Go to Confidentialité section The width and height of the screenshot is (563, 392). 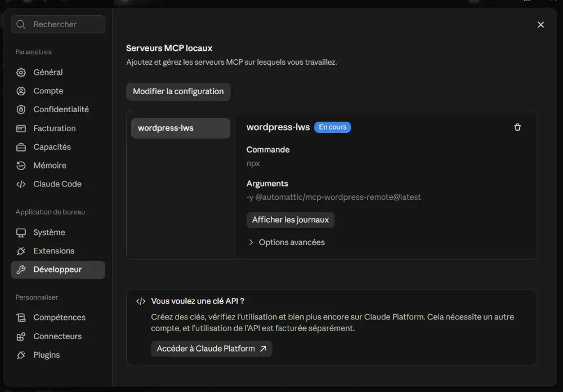58,110
